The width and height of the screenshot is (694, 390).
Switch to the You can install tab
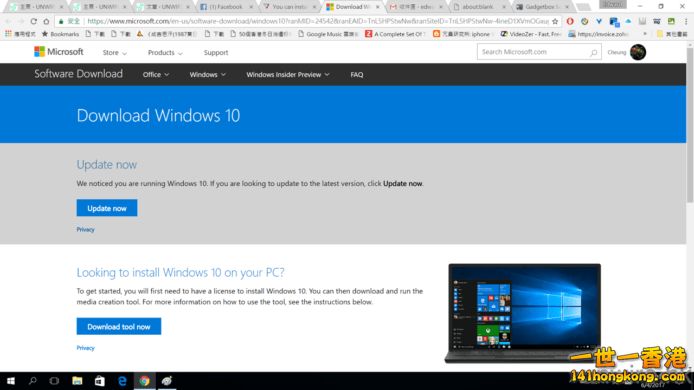pos(289,7)
